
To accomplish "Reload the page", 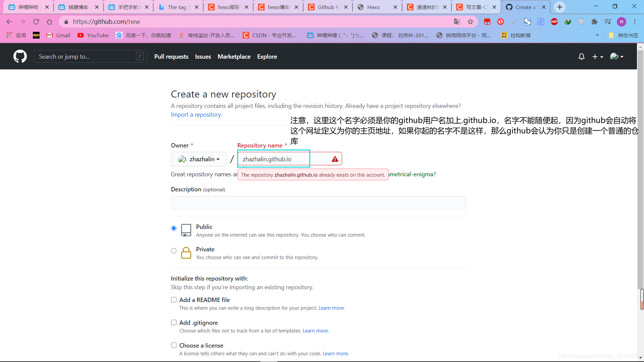I will [36, 22].
